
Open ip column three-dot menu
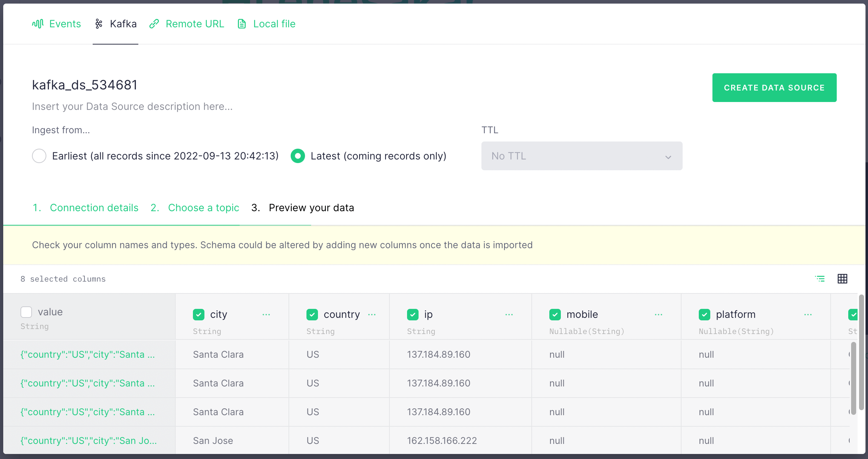509,315
